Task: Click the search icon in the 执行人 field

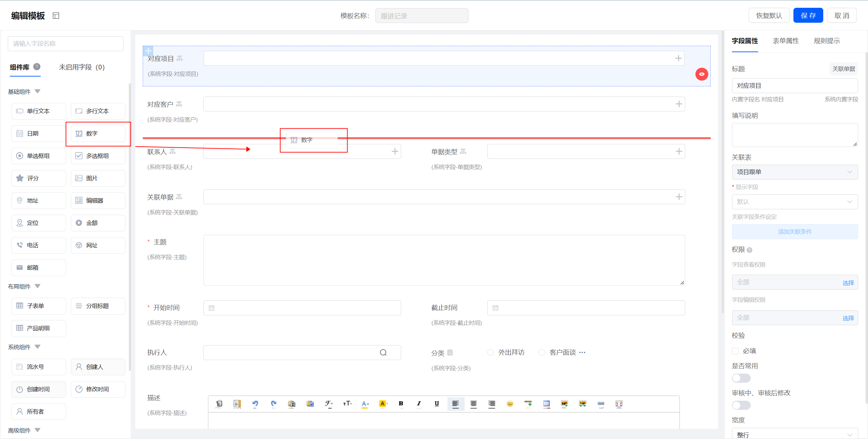Action: click(x=383, y=353)
